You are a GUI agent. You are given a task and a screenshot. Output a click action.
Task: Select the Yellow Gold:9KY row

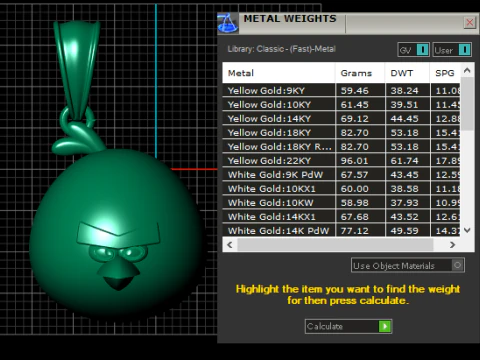pos(341,91)
